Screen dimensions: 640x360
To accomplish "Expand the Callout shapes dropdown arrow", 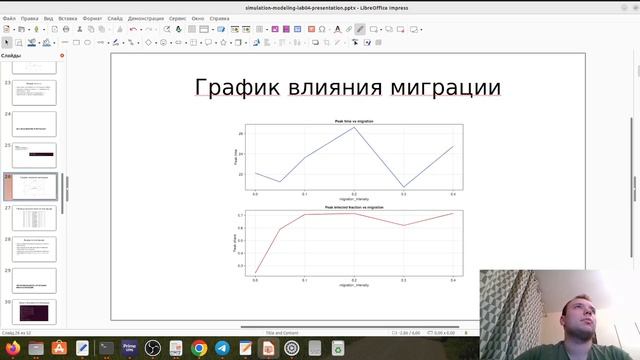I will [x=216, y=43].
